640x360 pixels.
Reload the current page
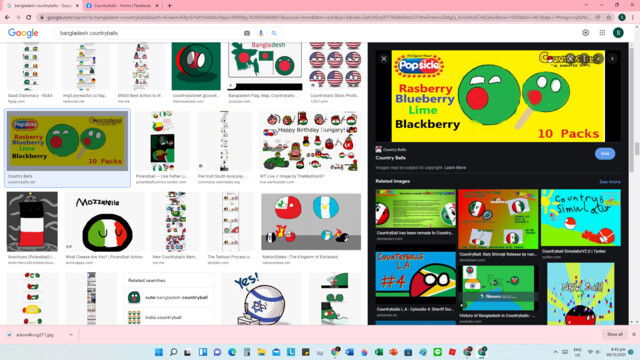pos(29,18)
